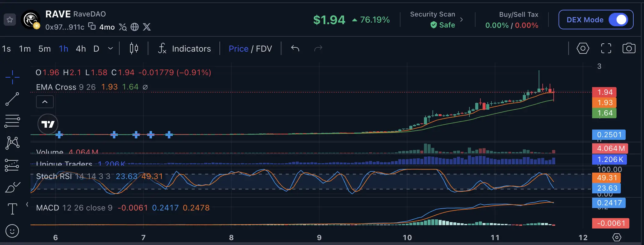Copy the 0x97...911c contract address
Viewport: 644px width, 245px height.
(x=92, y=26)
